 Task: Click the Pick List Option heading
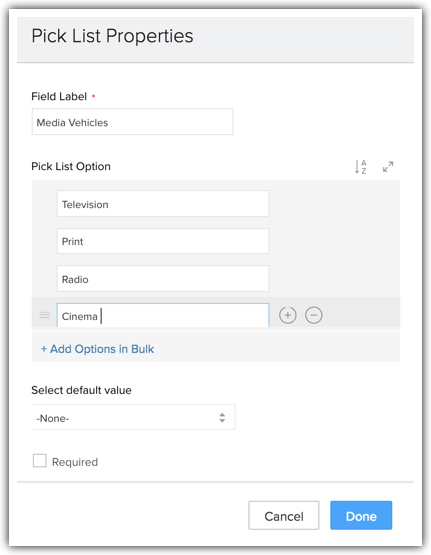(x=71, y=166)
